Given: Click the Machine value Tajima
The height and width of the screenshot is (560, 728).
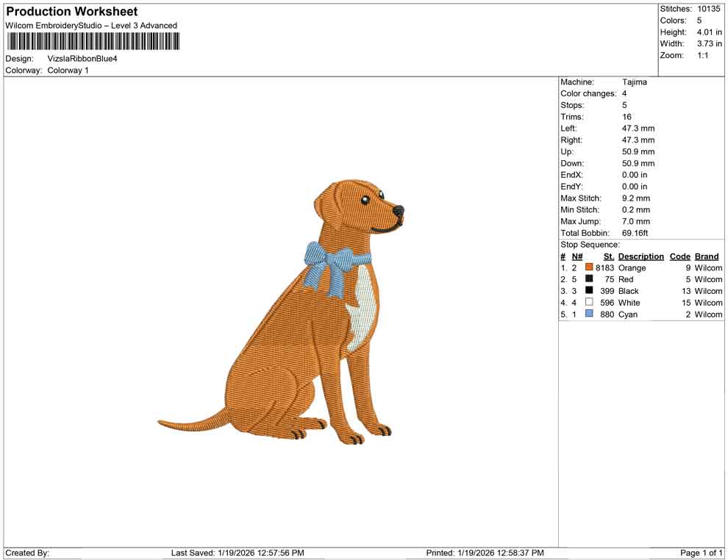Looking at the screenshot, I should click(635, 82).
